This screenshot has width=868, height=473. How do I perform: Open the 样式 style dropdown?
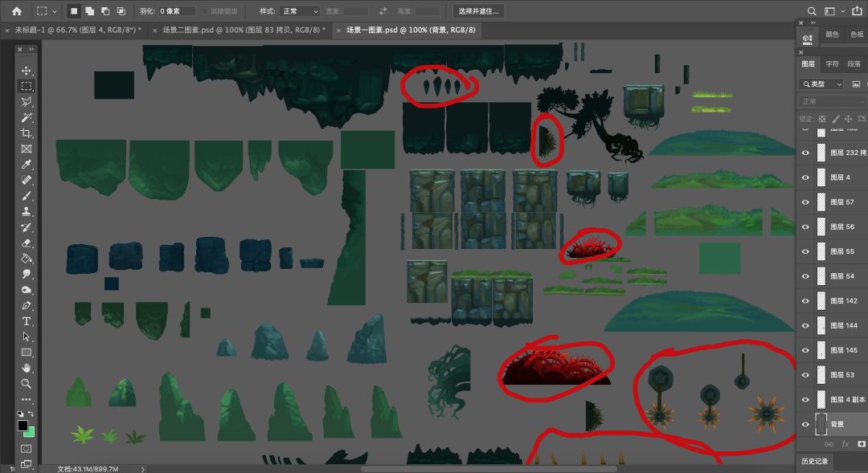(300, 11)
